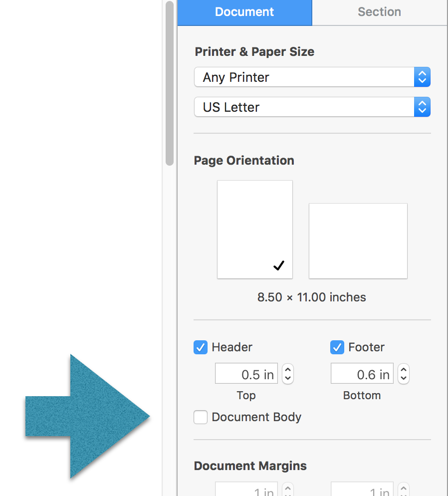This screenshot has width=448, height=496.
Task: Click the checkmark inside the portrait preview
Action: (279, 265)
